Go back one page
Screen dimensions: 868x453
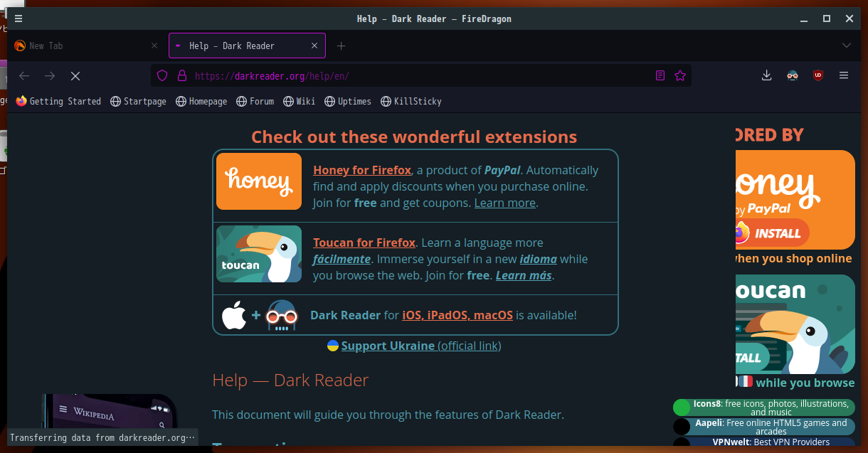tap(24, 75)
